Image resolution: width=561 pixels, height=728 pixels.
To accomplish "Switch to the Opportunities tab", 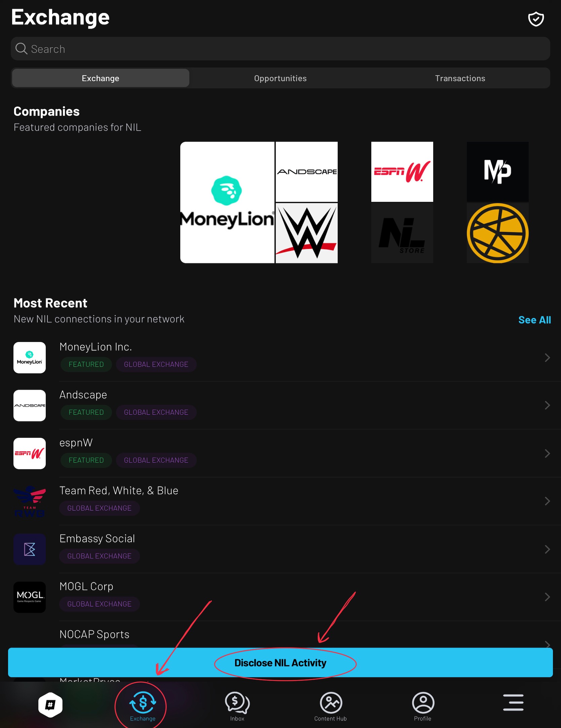I will point(280,78).
